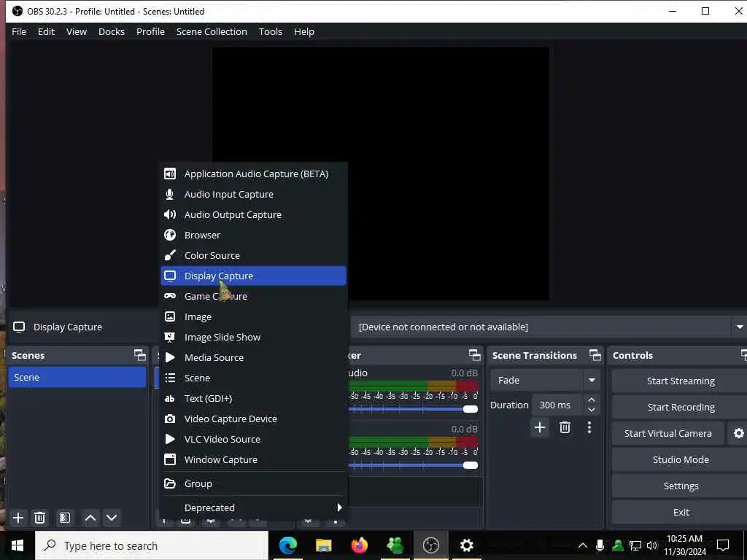This screenshot has width=747, height=560.
Task: Open the Scene Collection menu
Action: [212, 31]
